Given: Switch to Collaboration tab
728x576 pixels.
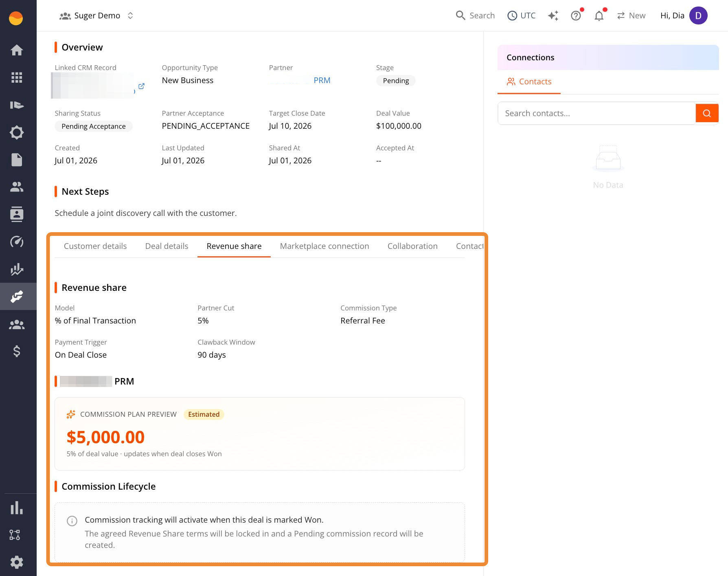Looking at the screenshot, I should pos(412,246).
